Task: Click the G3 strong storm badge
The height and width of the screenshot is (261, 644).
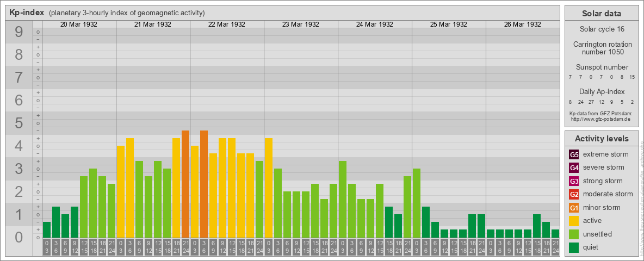Action: click(x=574, y=181)
